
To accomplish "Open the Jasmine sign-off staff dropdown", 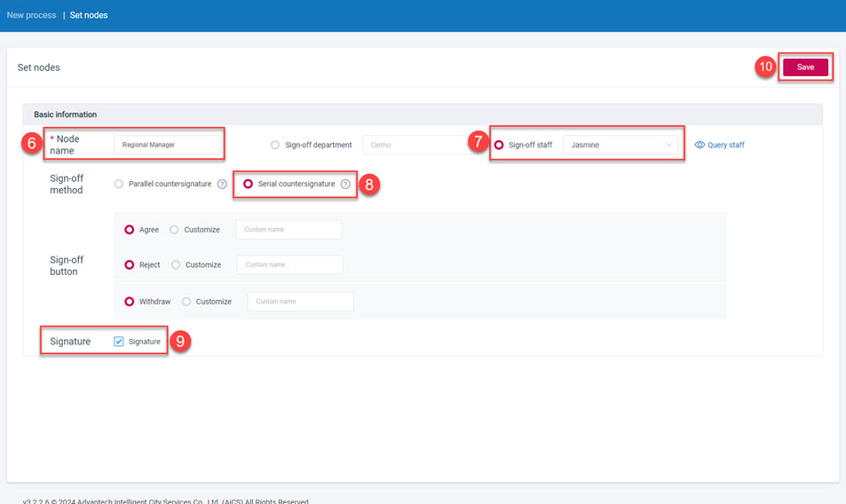I will (621, 145).
